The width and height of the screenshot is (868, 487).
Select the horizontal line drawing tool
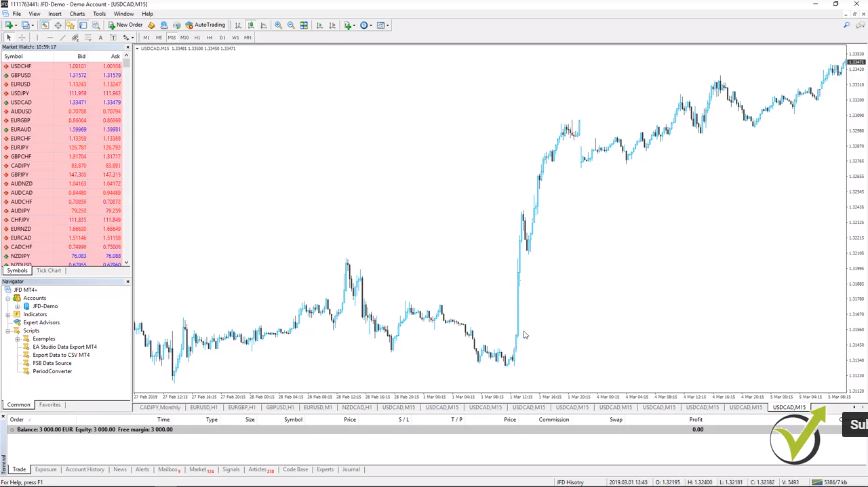(50, 38)
